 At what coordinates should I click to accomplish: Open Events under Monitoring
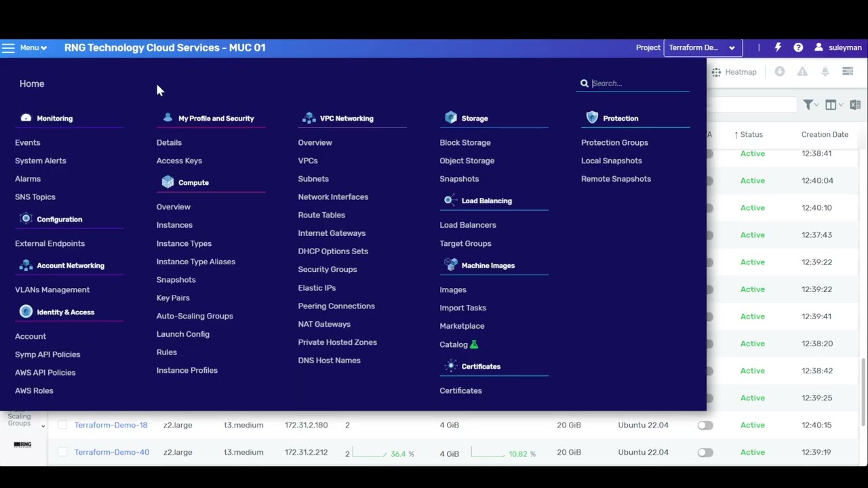[x=28, y=143]
